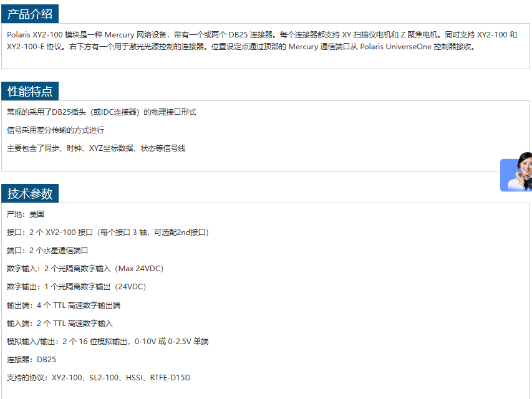The image size is (532, 399).
Task: Click the 支持的协议 protocols list line
Action: click(x=99, y=378)
